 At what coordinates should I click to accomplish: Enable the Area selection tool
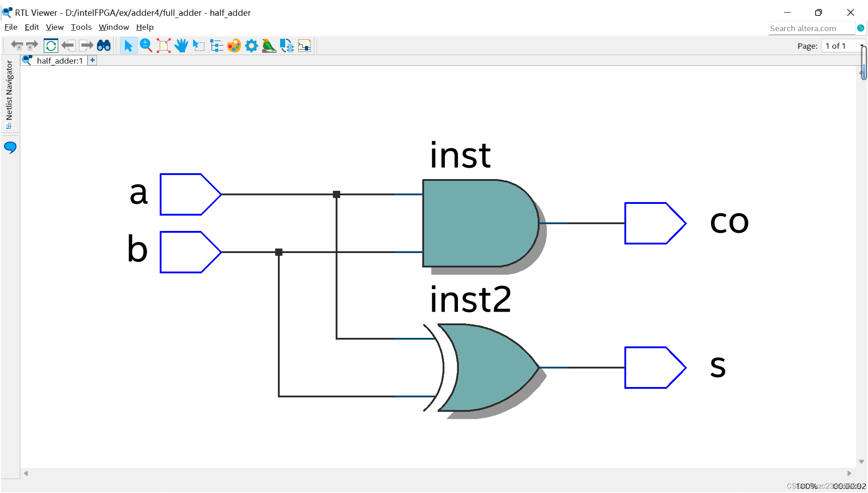tap(199, 46)
